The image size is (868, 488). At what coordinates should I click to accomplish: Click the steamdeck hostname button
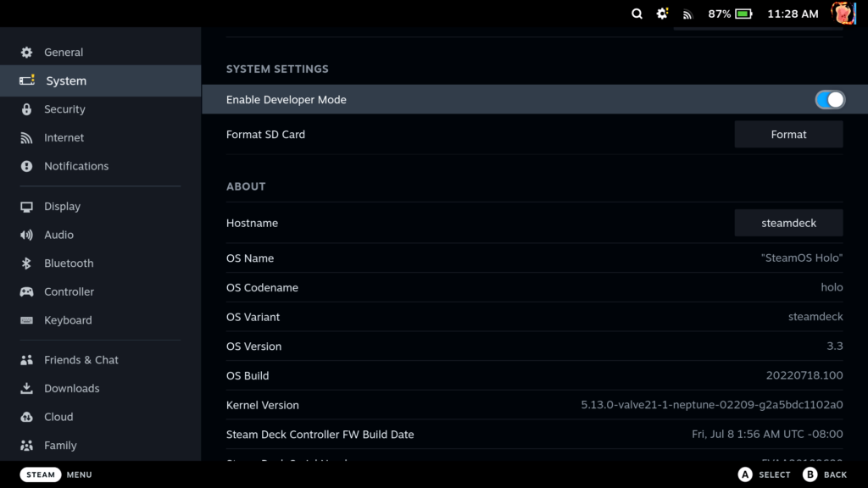[x=788, y=223]
